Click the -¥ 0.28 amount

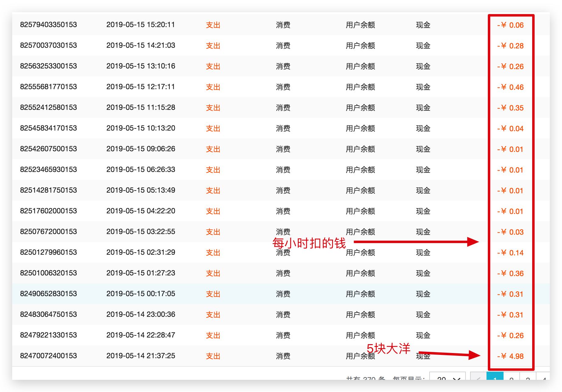coord(511,46)
